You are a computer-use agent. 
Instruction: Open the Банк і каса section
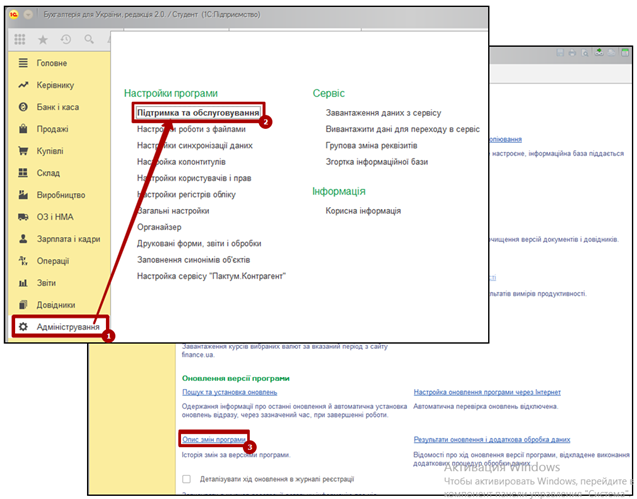[58, 107]
